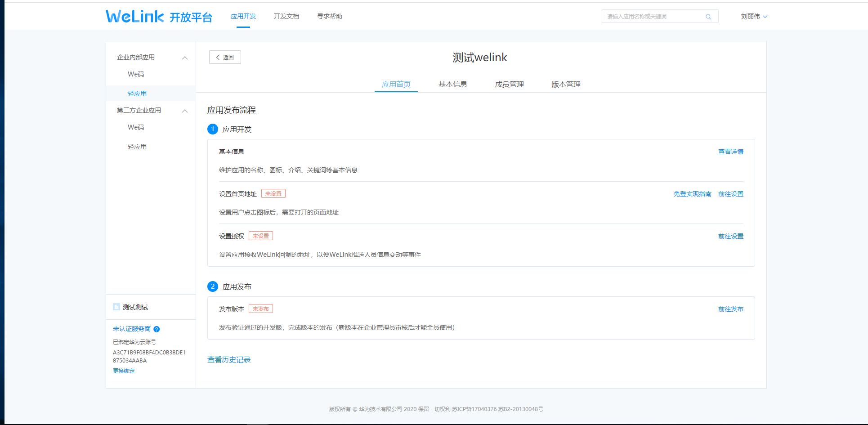Switch to the 基本信息 tab
The height and width of the screenshot is (425, 868).
[x=452, y=85]
